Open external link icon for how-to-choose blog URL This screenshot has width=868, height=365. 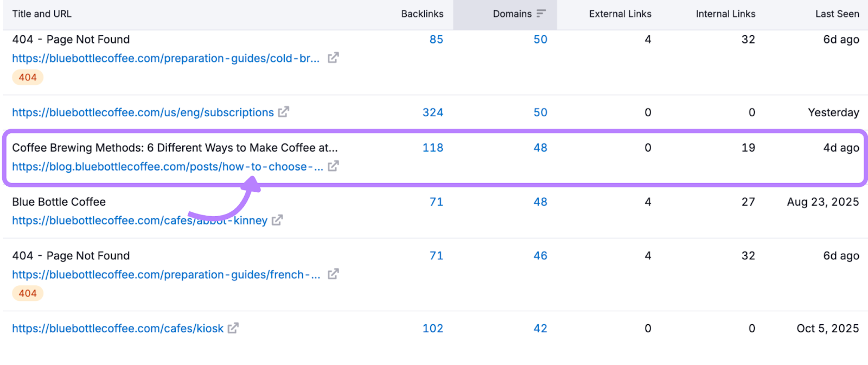coord(333,166)
